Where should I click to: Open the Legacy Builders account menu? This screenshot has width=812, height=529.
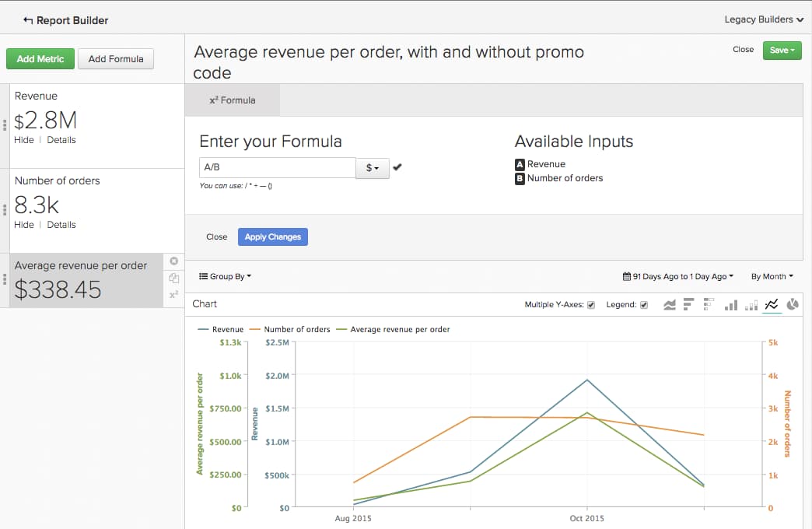click(x=763, y=19)
